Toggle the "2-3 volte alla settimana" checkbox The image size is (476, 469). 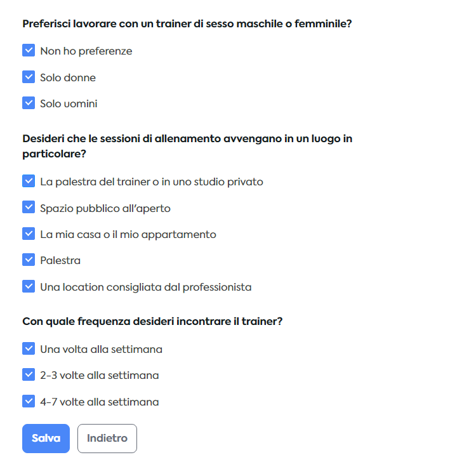point(29,374)
